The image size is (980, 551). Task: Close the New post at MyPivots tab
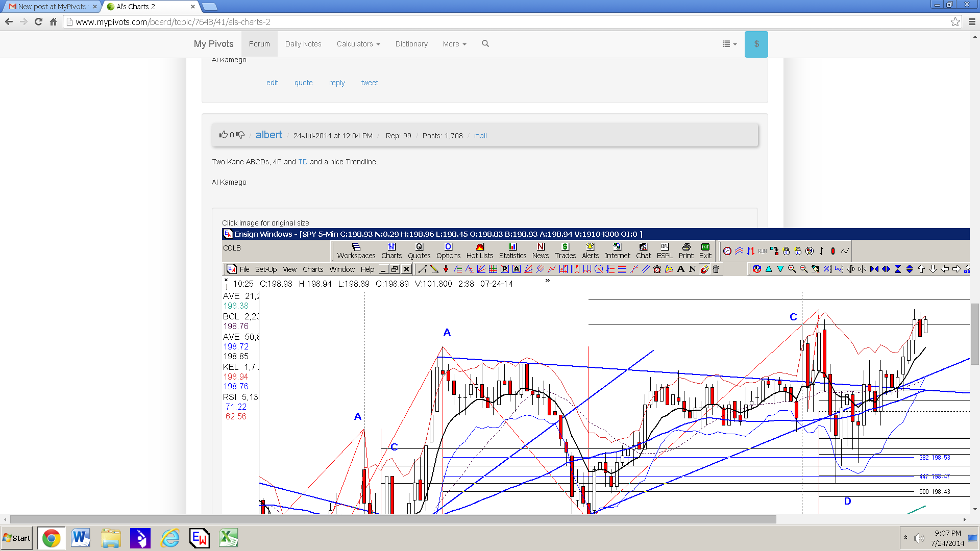click(x=94, y=7)
